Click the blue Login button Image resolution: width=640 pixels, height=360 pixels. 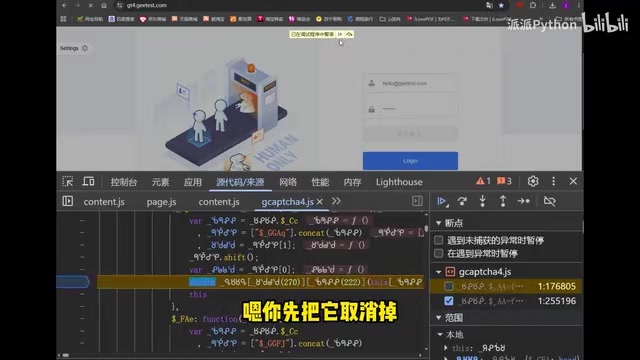click(410, 161)
